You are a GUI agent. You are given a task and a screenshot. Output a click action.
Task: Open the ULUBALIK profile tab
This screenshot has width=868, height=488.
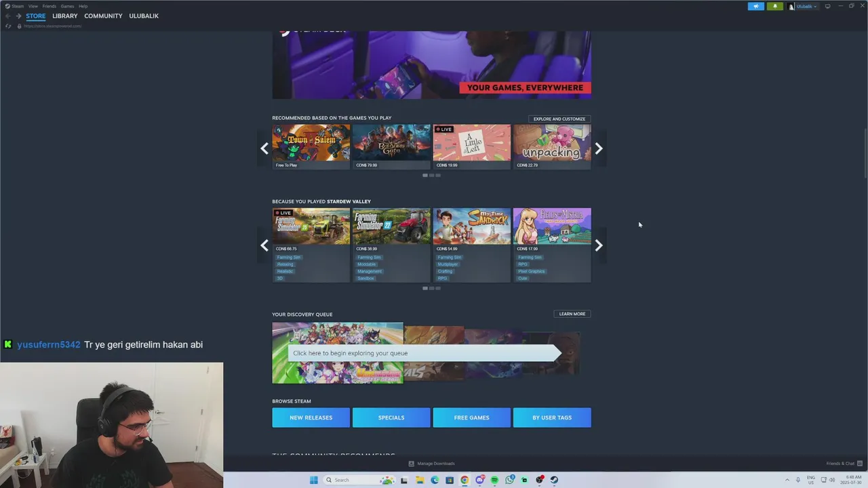click(x=144, y=16)
